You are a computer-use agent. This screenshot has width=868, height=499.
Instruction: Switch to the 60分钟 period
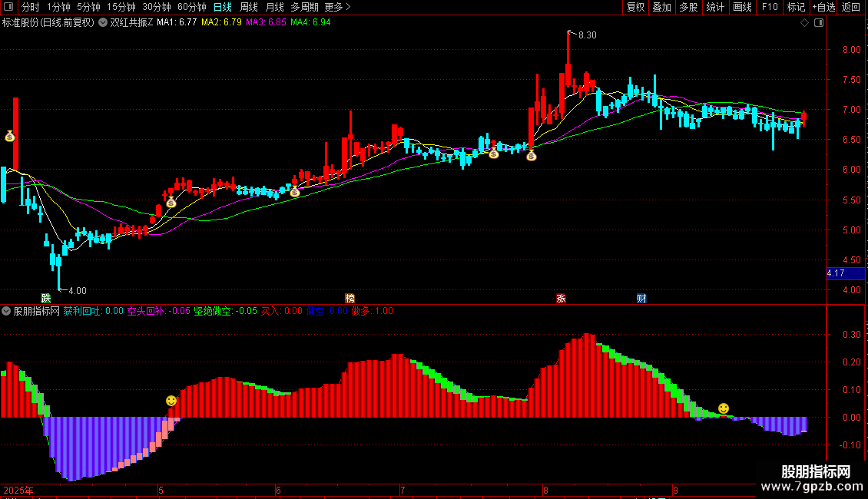(x=192, y=7)
